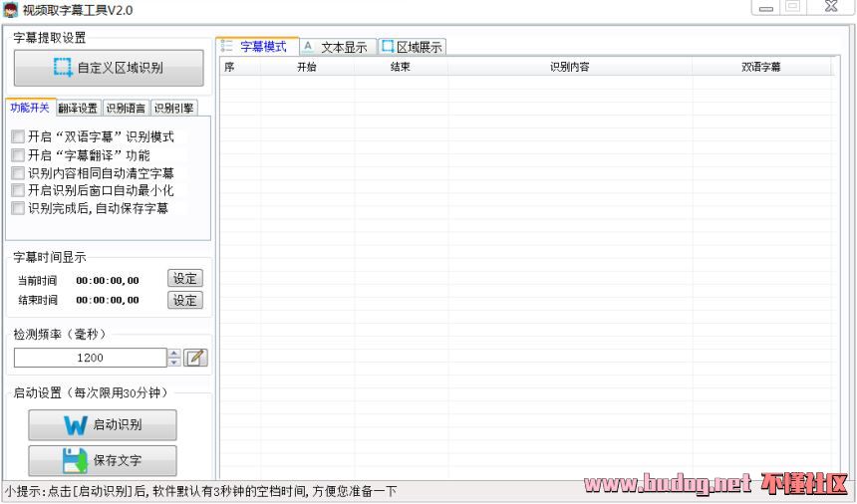
Task: Click the 自定义区域识别 button
Action: click(109, 68)
